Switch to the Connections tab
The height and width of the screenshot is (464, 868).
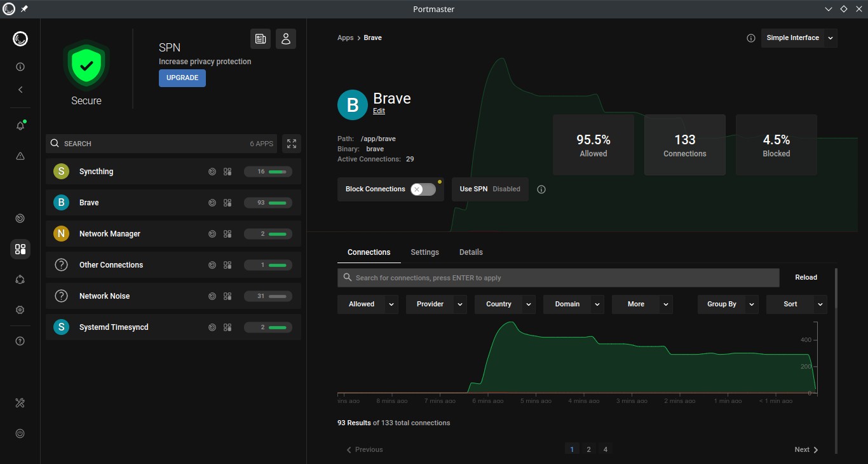click(x=369, y=252)
